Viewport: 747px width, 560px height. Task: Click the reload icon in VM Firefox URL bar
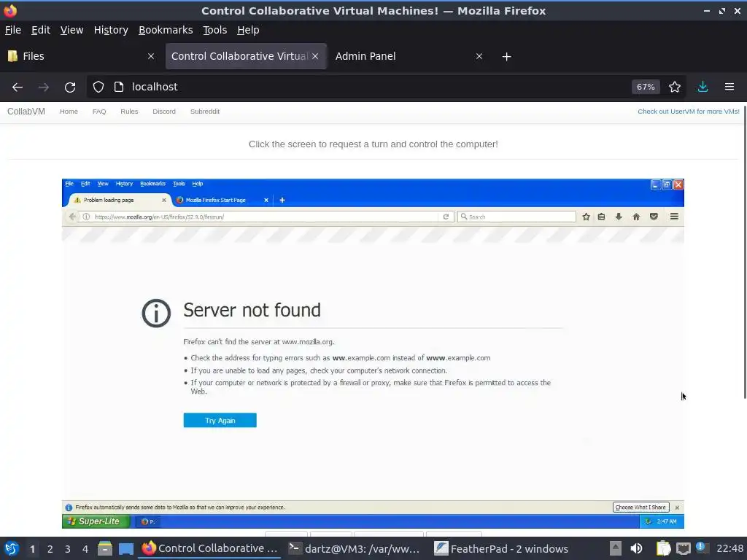coord(446,217)
